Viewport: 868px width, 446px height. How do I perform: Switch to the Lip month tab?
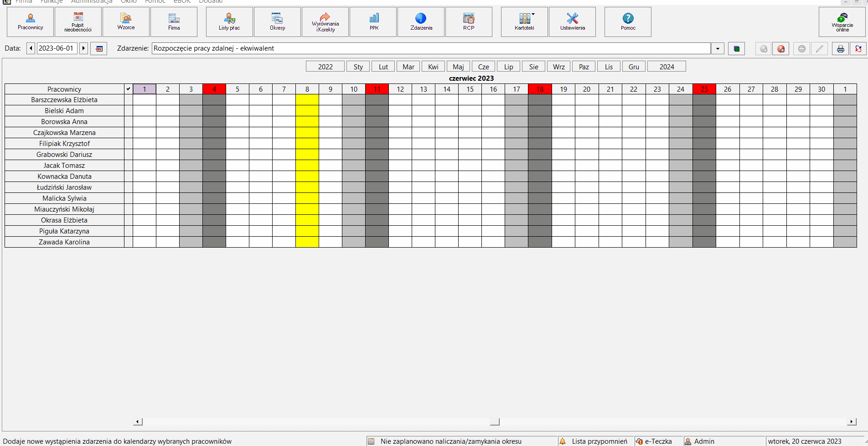point(508,67)
